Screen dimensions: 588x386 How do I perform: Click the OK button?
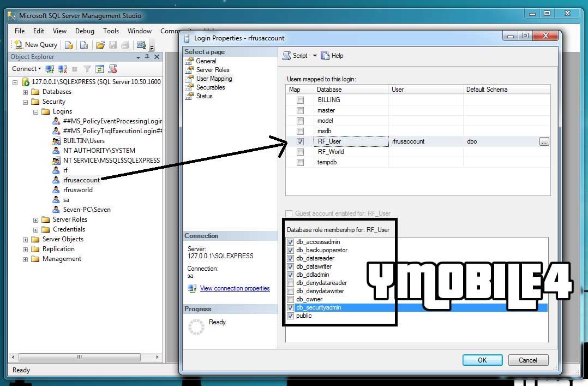pos(482,360)
